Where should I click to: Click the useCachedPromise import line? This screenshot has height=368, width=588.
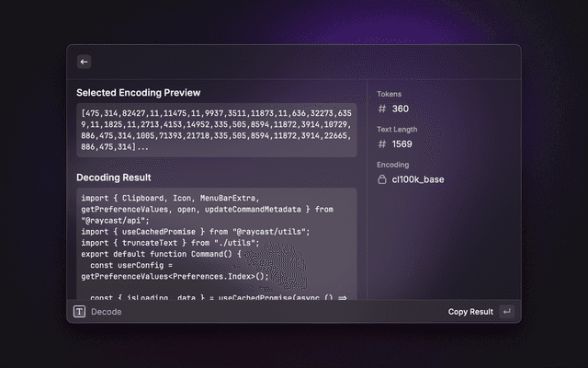point(196,232)
